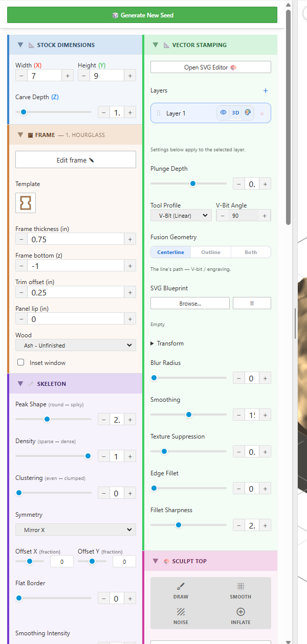
Task: Decrease Density with minus button
Action: click(x=103, y=456)
